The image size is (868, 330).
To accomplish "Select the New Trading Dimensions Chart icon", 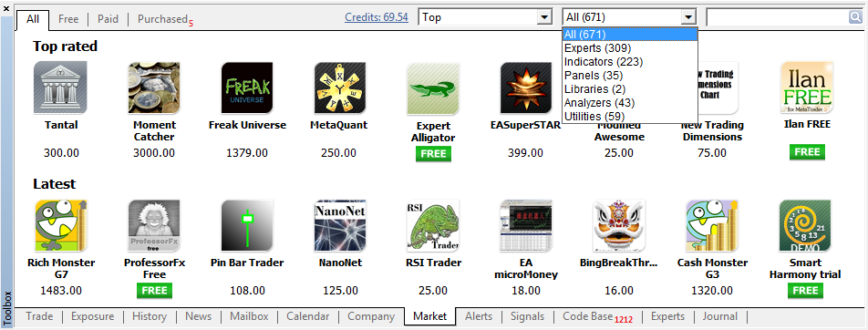I will tap(718, 88).
